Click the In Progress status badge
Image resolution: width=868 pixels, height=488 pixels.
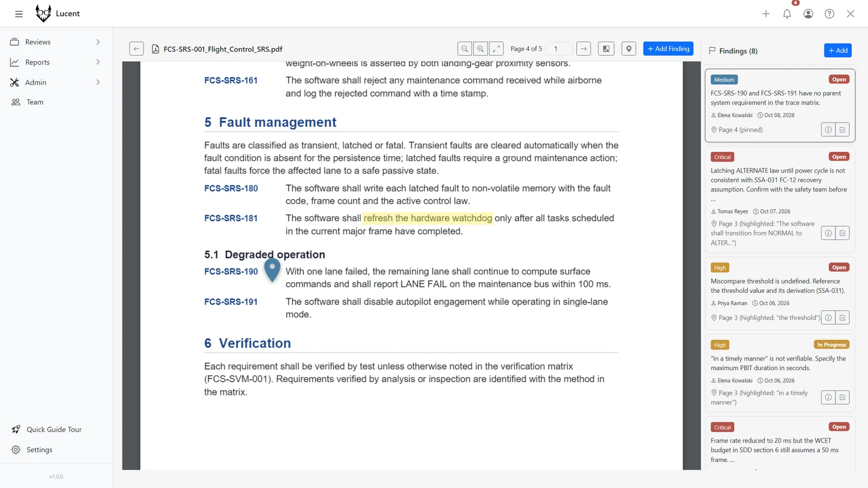point(832,345)
